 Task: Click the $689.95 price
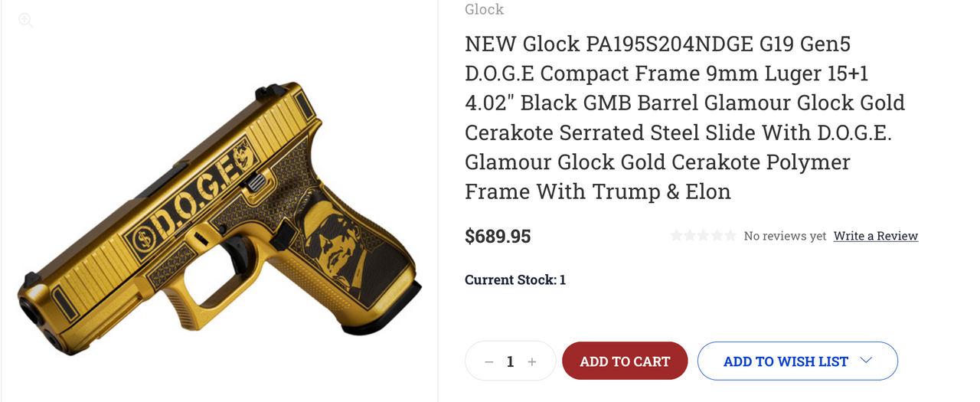498,236
